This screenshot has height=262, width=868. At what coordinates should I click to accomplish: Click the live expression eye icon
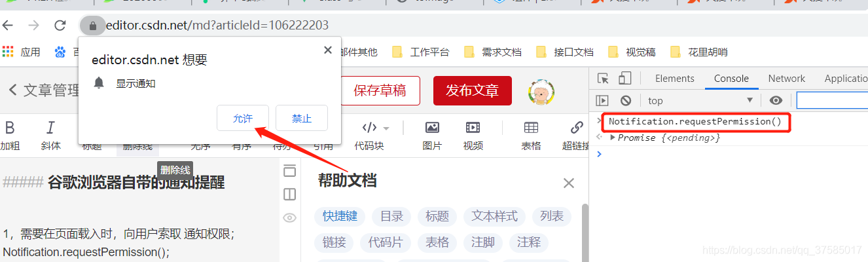(776, 101)
